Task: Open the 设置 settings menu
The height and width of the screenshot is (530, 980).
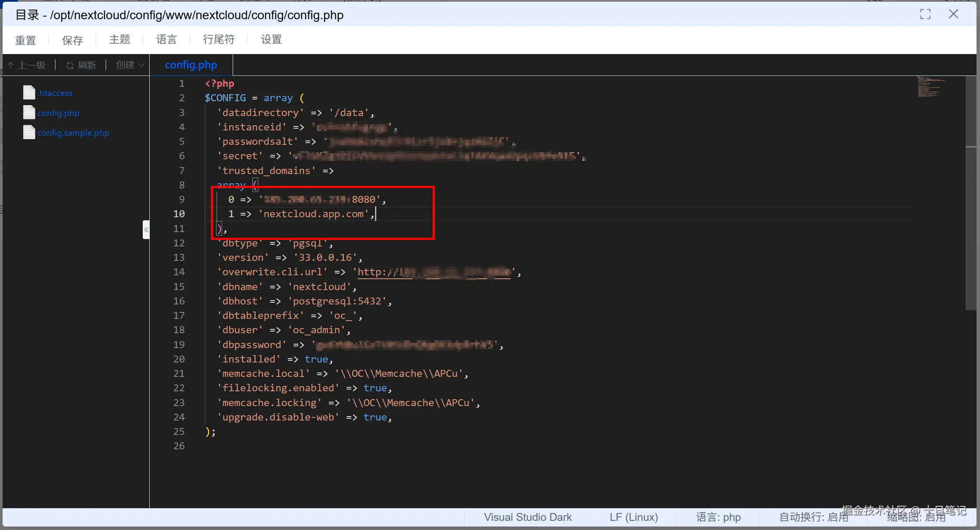Action: [271, 40]
